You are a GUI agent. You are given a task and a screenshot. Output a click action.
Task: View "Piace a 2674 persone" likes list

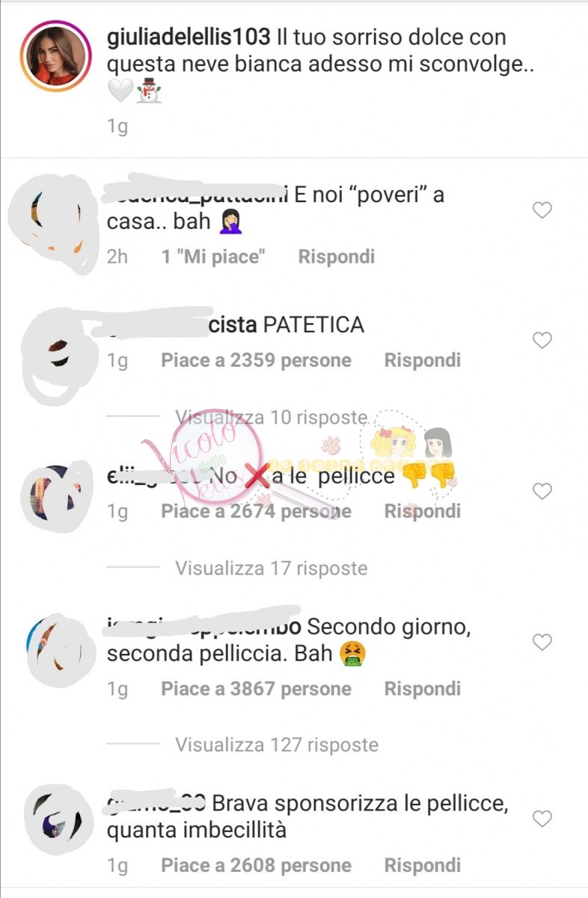pyautogui.click(x=257, y=511)
